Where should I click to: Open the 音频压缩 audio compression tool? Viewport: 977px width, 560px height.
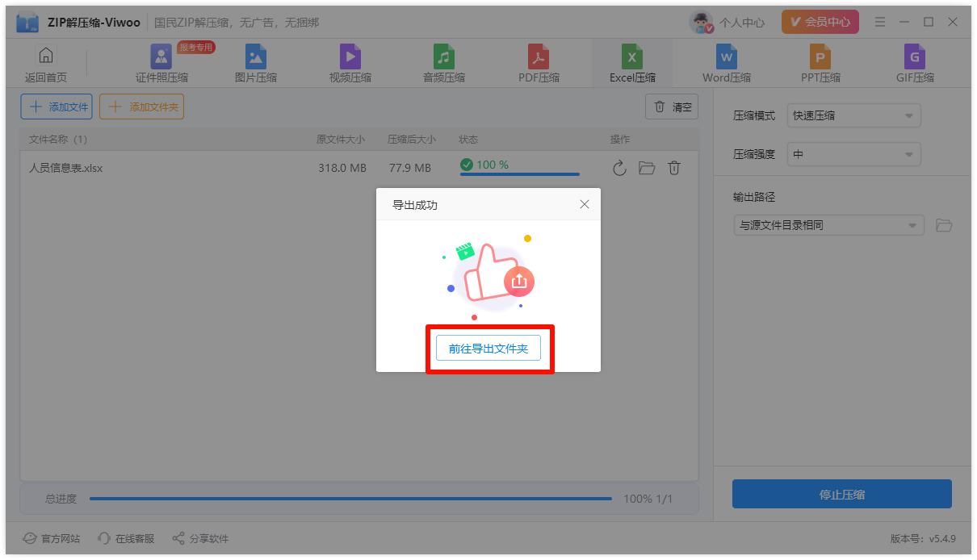click(x=444, y=65)
